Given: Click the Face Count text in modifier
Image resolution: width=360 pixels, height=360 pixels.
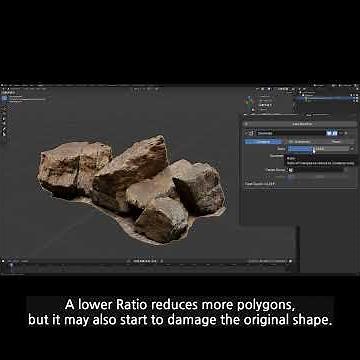Looking at the screenshot, I should (x=260, y=184).
